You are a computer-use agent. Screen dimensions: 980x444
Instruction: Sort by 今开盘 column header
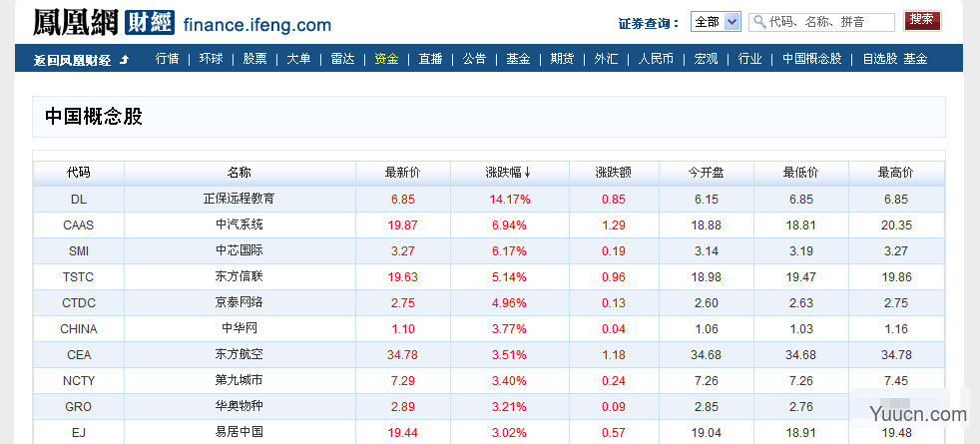click(707, 173)
